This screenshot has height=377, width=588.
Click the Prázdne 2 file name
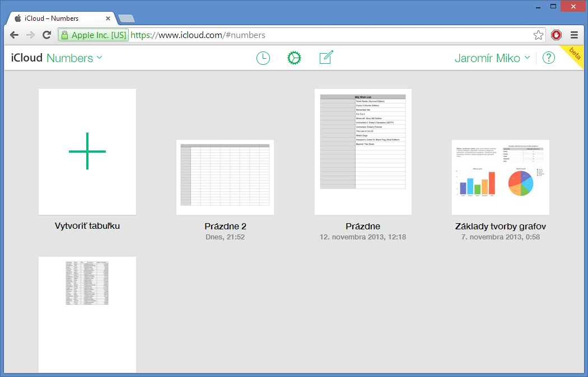click(x=225, y=226)
